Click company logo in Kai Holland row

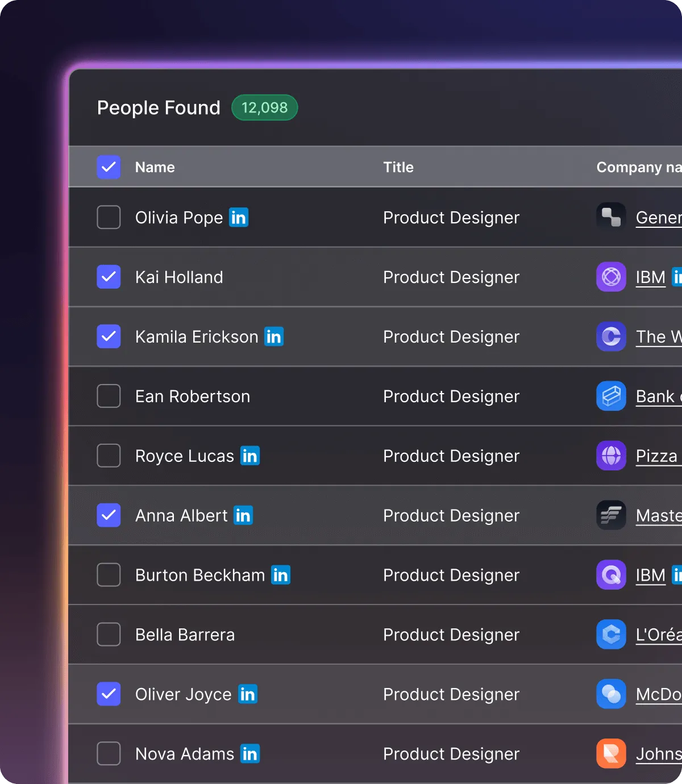click(611, 277)
